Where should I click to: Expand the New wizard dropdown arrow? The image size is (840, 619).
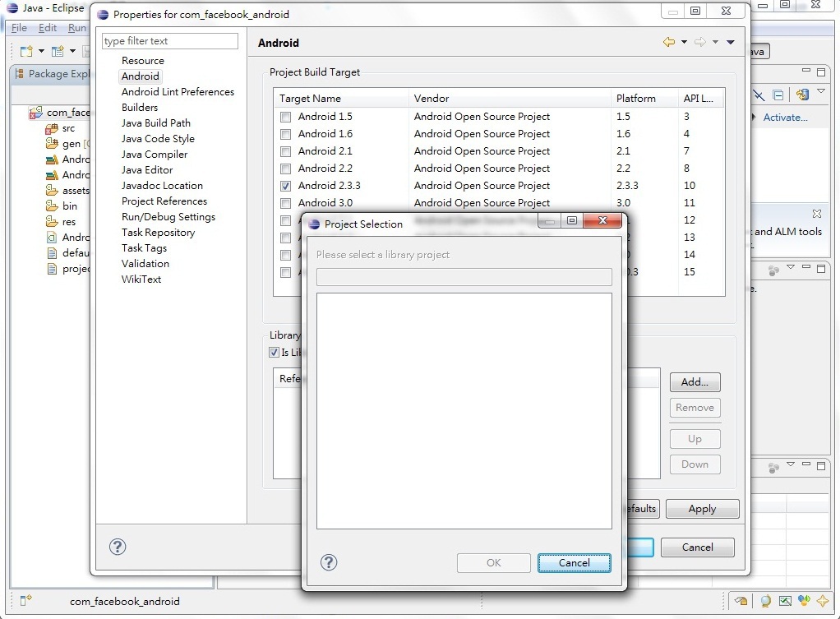pyautogui.click(x=41, y=51)
